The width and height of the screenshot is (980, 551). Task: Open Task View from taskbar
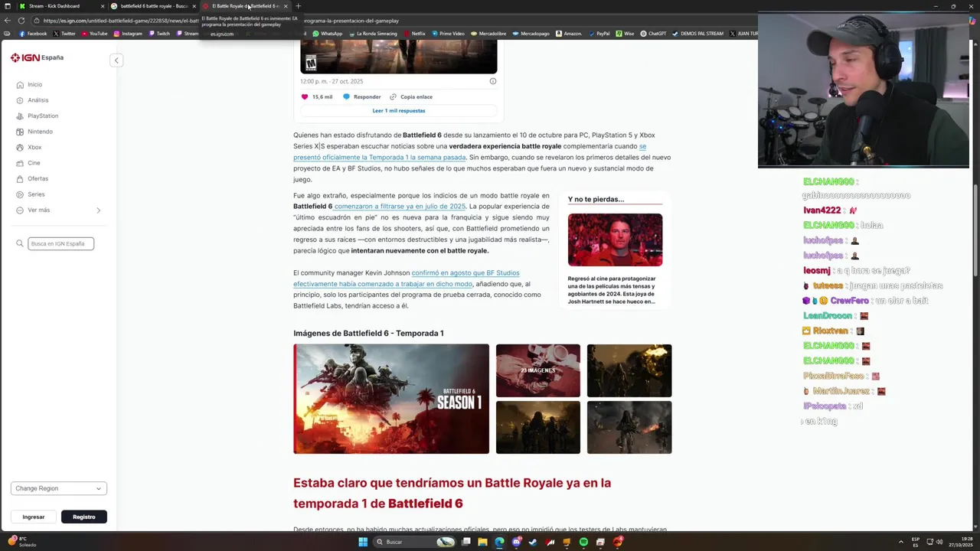click(x=465, y=542)
